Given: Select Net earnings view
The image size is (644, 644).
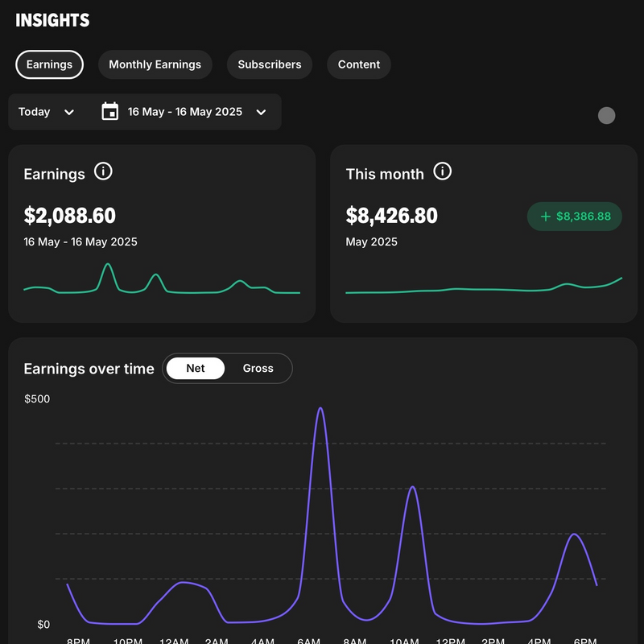Looking at the screenshot, I should tap(196, 369).
